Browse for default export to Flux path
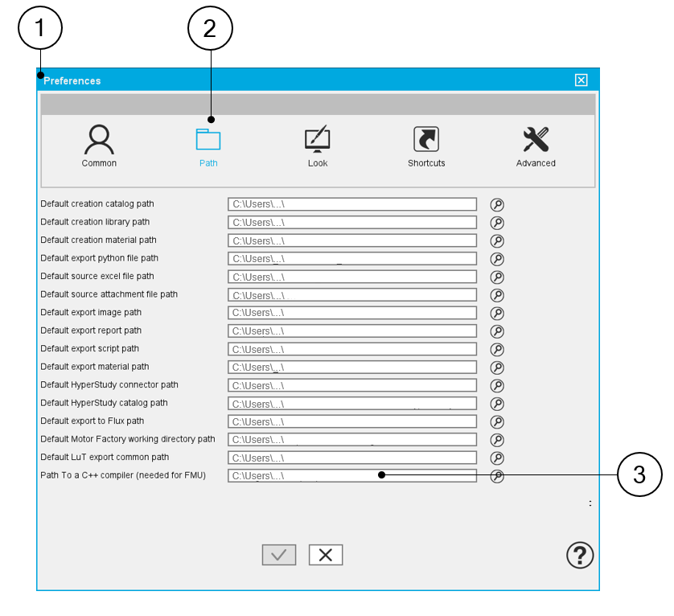The height and width of the screenshot is (616, 674). click(x=497, y=421)
